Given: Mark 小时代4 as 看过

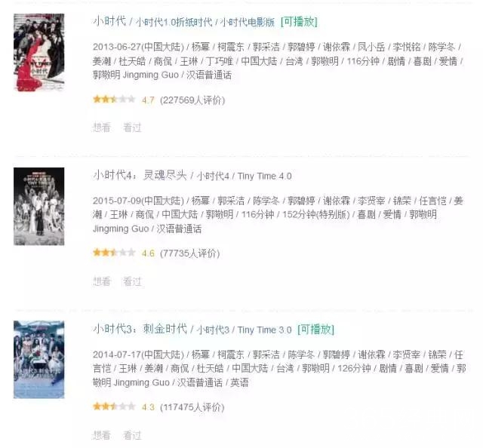Looking at the screenshot, I should click(x=132, y=281).
